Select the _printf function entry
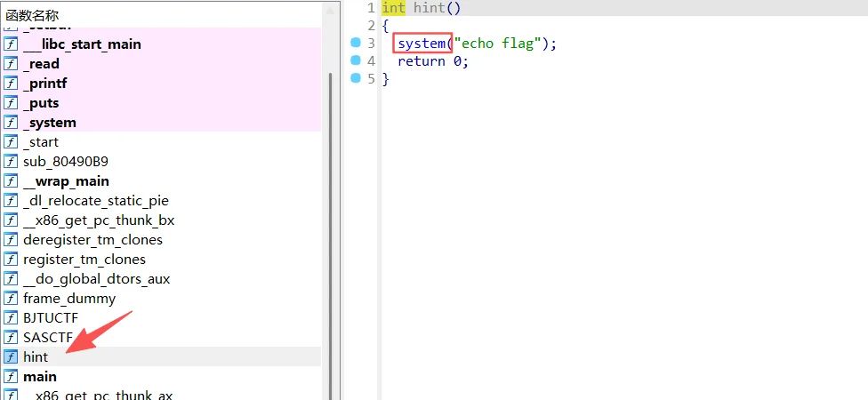This screenshot has width=868, height=400. 45,84
